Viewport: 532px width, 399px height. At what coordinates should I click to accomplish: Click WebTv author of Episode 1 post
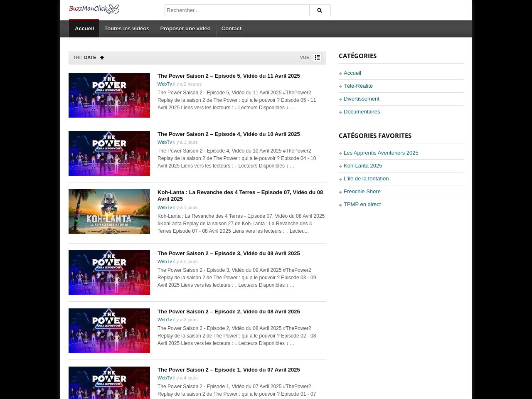click(x=165, y=378)
